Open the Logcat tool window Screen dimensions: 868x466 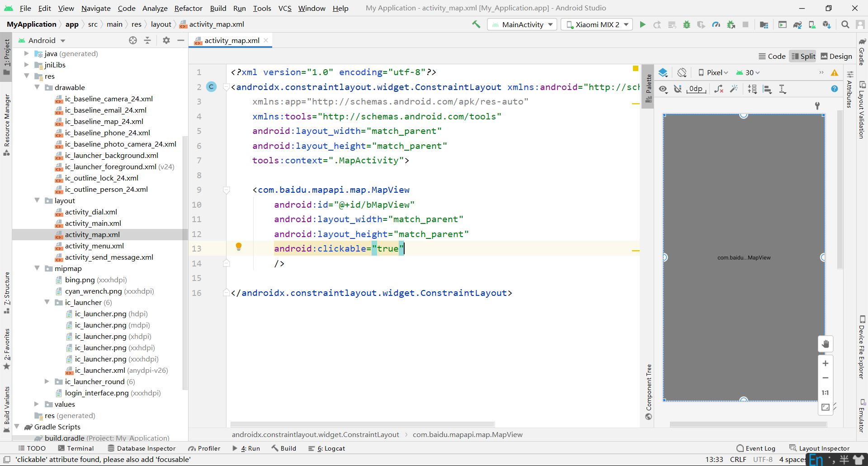(326, 448)
